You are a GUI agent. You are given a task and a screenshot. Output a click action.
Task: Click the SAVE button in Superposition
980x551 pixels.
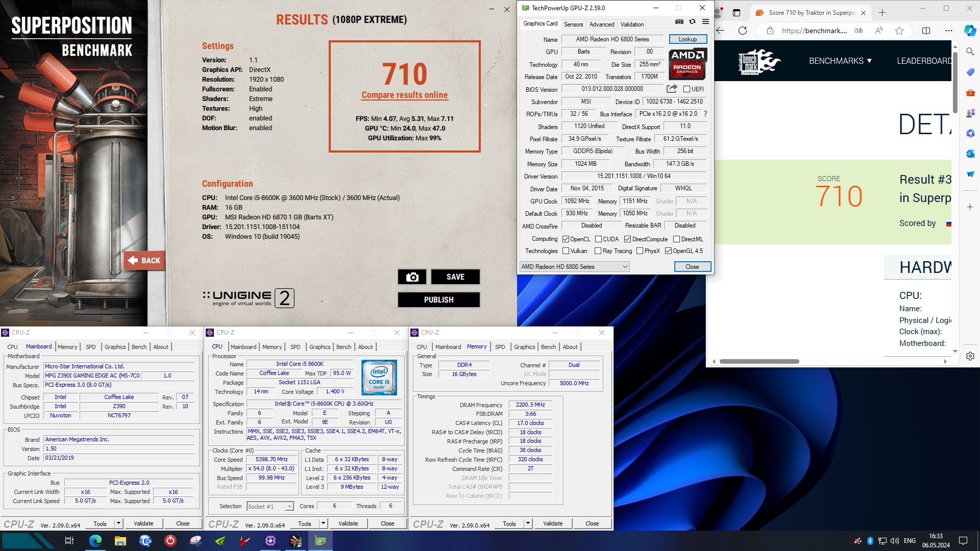455,277
